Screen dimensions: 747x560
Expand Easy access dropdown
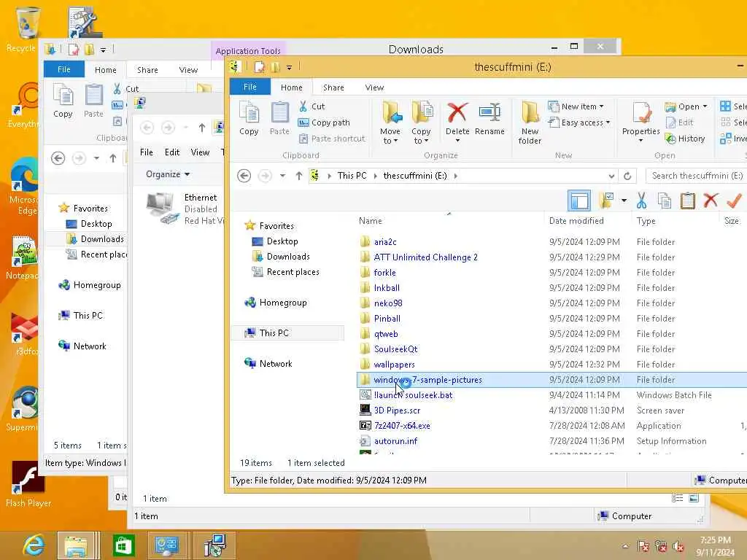coord(578,122)
